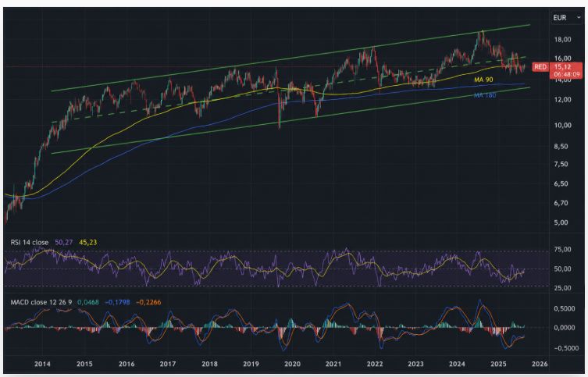Click the 18,00 price axis label
Screen dimensions: 588x377
coord(562,39)
